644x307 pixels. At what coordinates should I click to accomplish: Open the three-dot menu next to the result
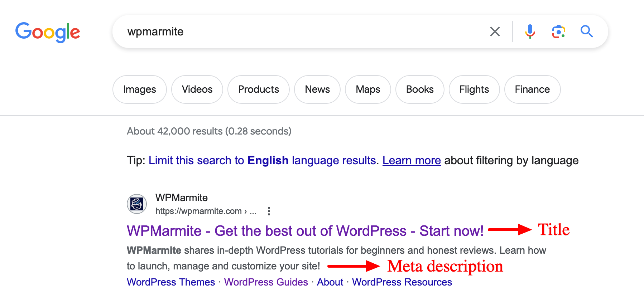[x=269, y=211]
